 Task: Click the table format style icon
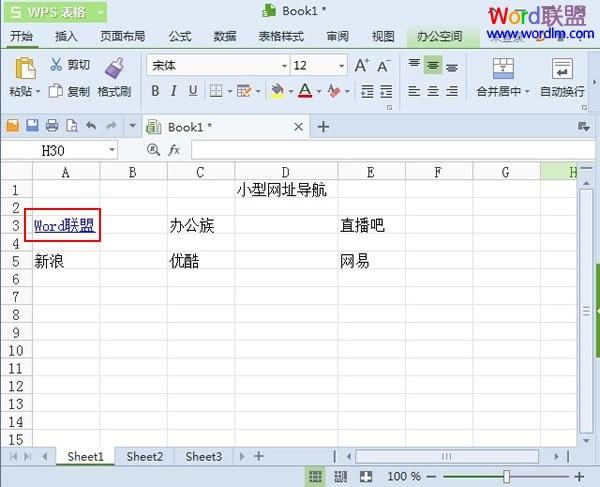tap(244, 91)
